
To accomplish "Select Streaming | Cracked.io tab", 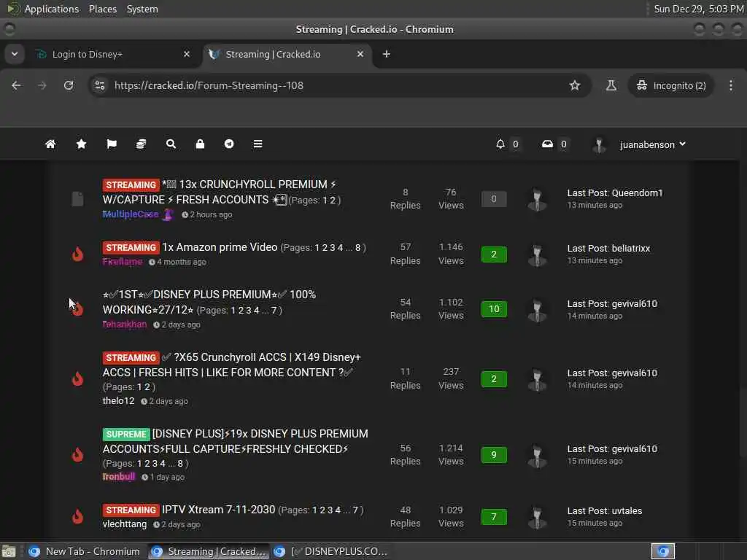I will pyautogui.click(x=286, y=54).
